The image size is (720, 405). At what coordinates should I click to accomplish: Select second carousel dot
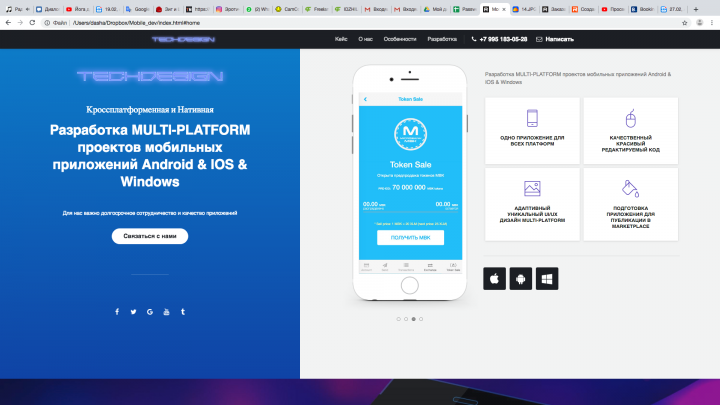406,319
